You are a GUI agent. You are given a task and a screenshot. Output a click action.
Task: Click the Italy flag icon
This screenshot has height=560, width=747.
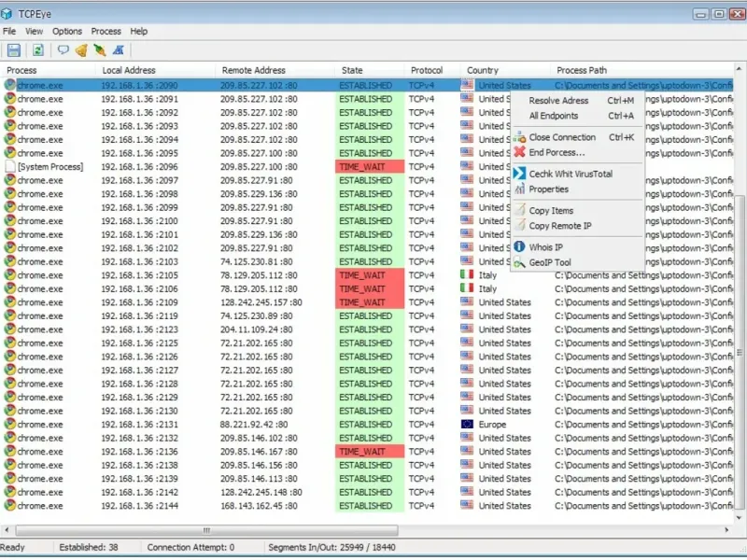468,275
